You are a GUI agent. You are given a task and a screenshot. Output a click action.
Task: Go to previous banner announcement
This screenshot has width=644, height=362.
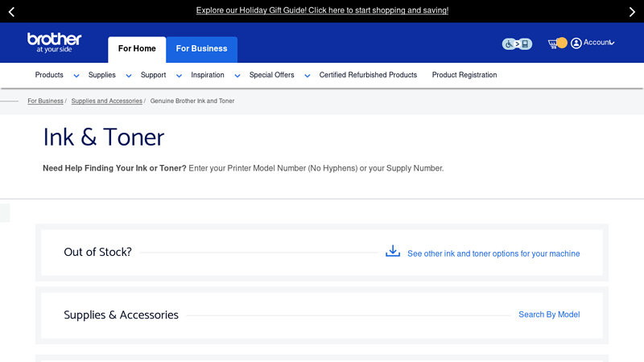[x=11, y=11]
